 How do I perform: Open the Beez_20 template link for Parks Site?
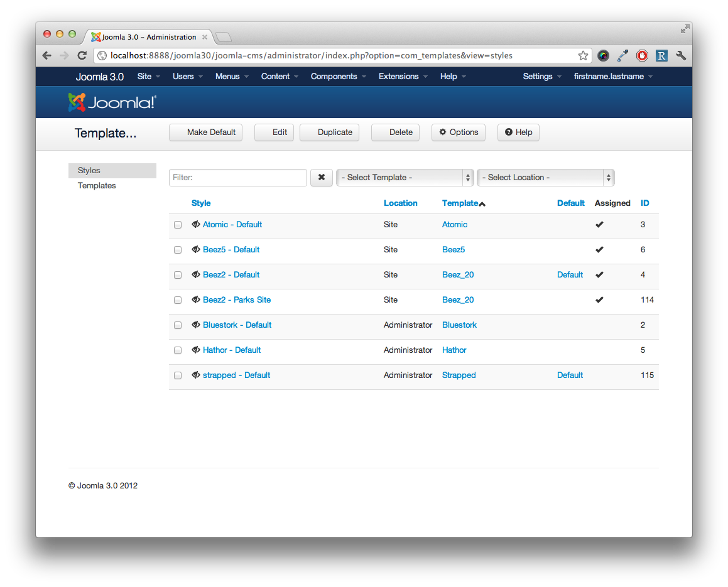pos(458,300)
